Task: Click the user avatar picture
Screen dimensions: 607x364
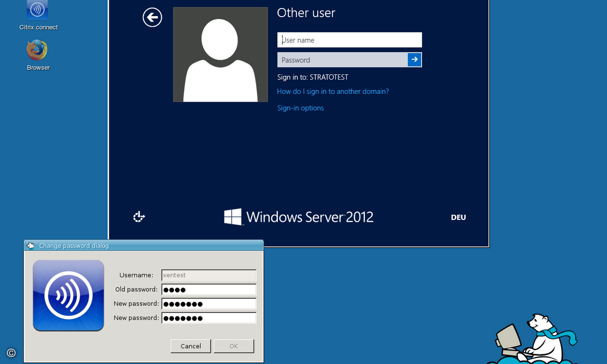Action: (220, 55)
